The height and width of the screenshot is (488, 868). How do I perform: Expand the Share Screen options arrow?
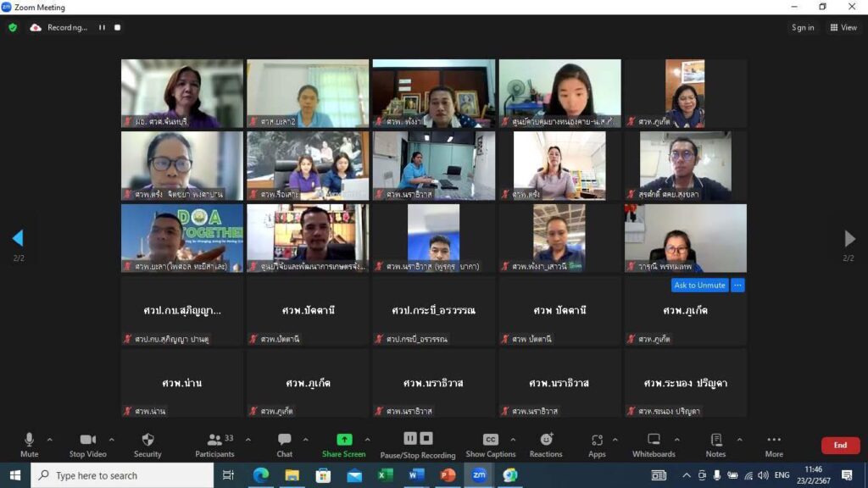tap(367, 440)
